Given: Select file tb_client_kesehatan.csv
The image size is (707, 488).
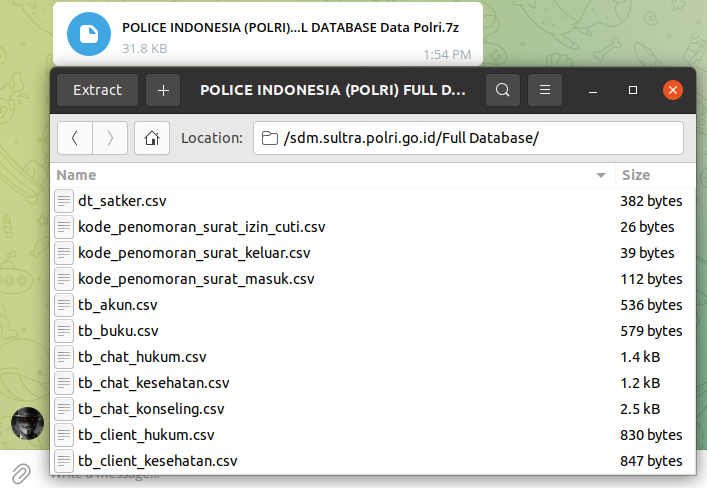Looking at the screenshot, I should coord(373,461).
